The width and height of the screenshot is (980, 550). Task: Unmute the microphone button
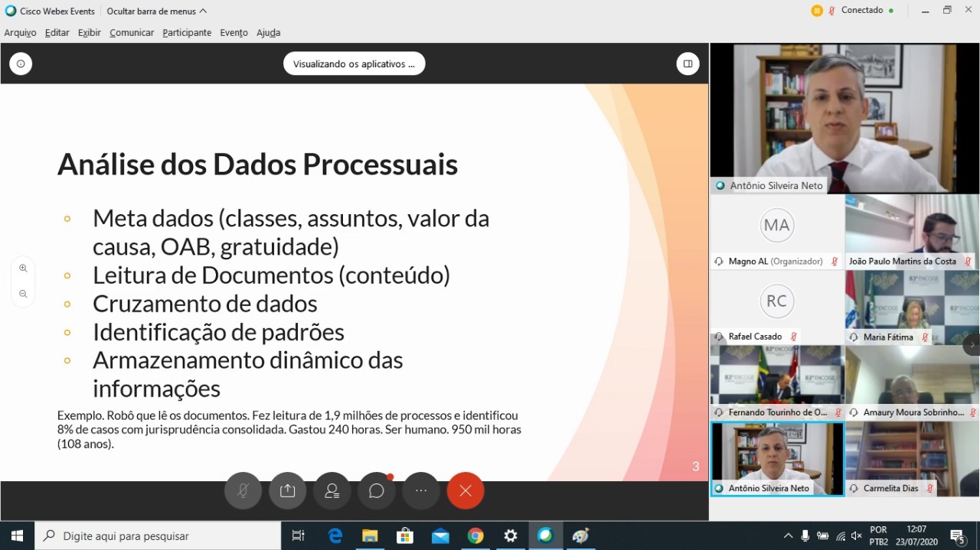tap(243, 491)
